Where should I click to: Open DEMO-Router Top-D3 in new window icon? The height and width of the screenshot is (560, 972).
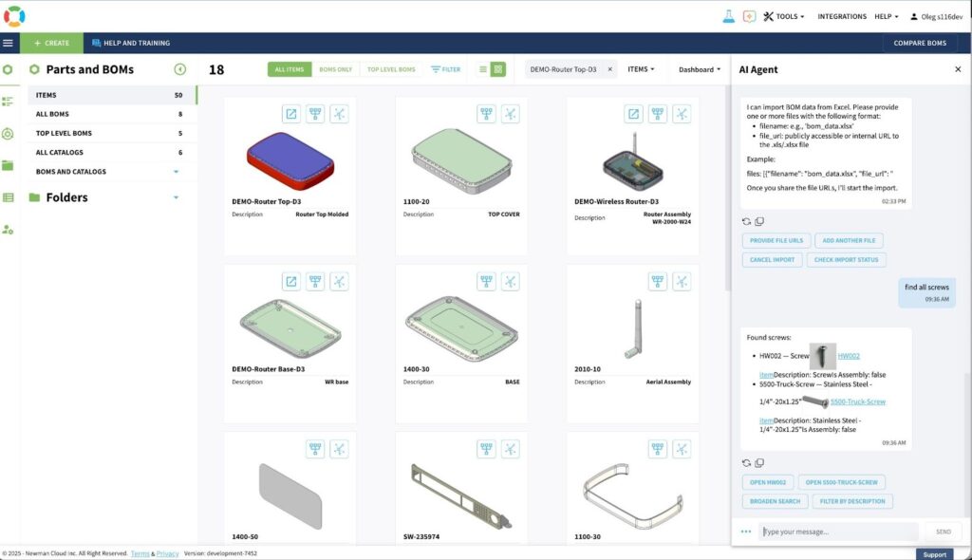pos(291,114)
